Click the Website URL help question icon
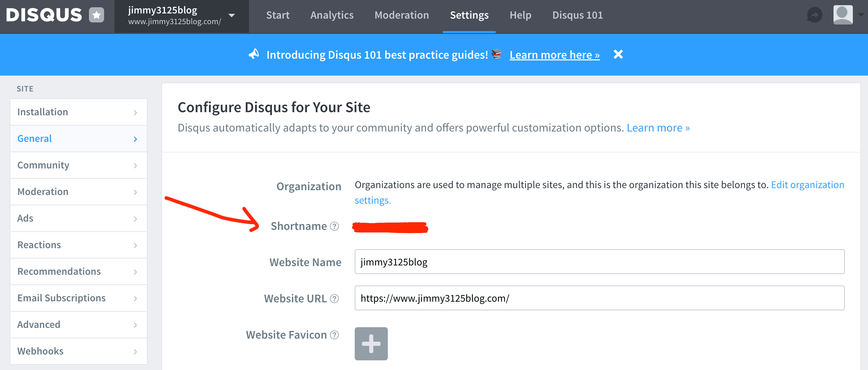Viewport: 868px width, 370px height. click(x=334, y=299)
